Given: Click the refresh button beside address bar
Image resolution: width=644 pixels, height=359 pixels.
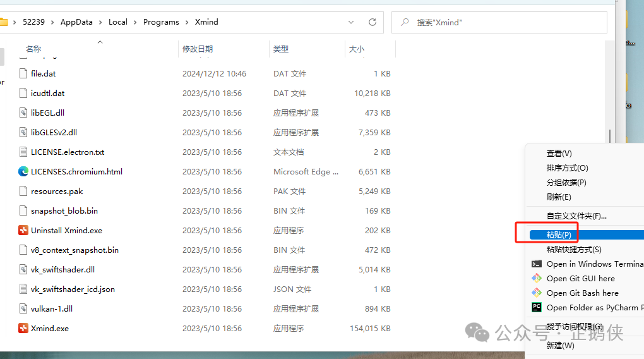Looking at the screenshot, I should point(373,22).
